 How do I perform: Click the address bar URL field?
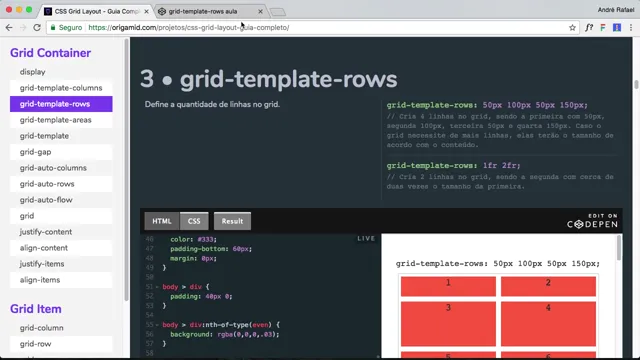tap(310, 28)
